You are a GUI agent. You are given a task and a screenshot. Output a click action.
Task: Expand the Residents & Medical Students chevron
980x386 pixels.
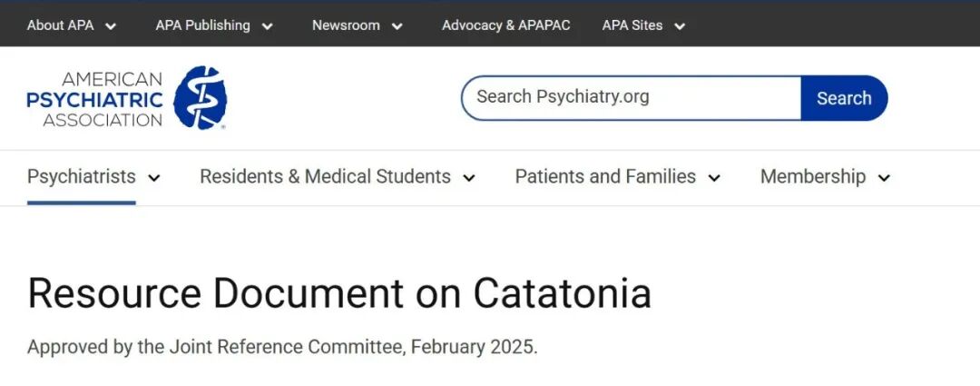468,178
